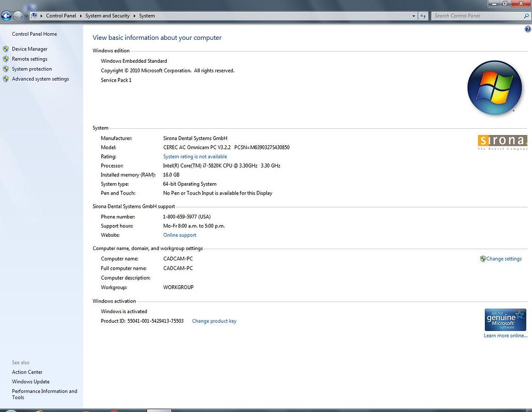Open the Online support website link
The image size is (532, 412).
(x=180, y=235)
